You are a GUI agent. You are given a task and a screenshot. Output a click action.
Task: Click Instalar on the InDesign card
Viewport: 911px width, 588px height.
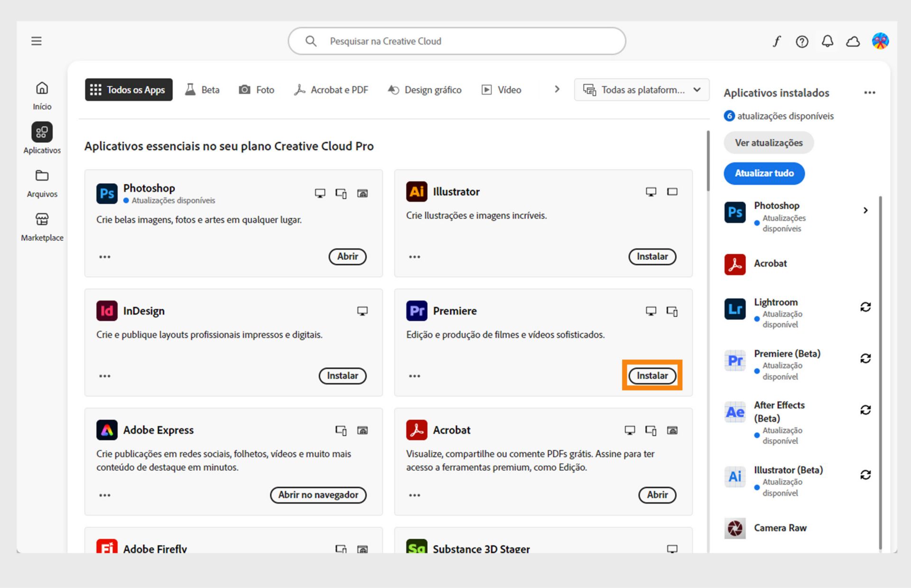tap(343, 376)
